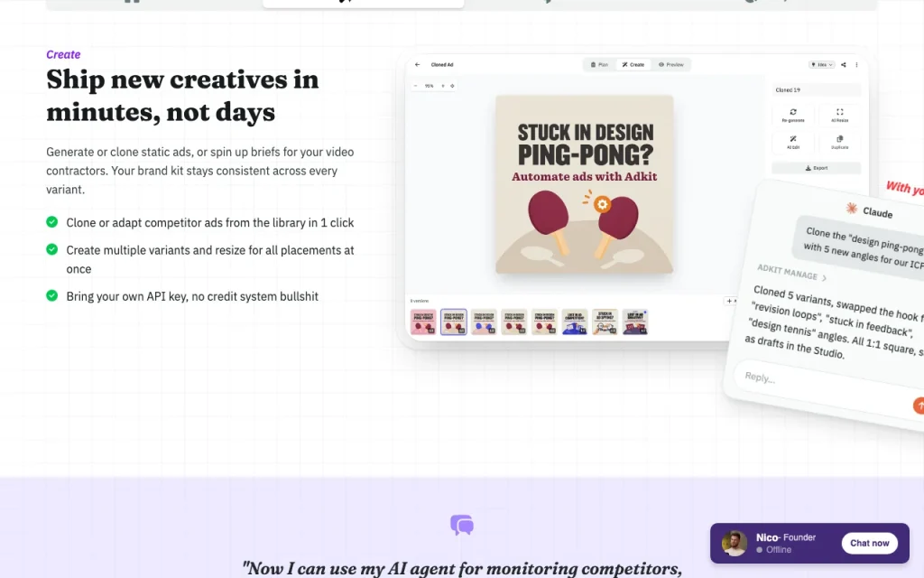Screen dimensions: 924x578
Task: Click the Re-generate icon button
Action: pos(793,115)
